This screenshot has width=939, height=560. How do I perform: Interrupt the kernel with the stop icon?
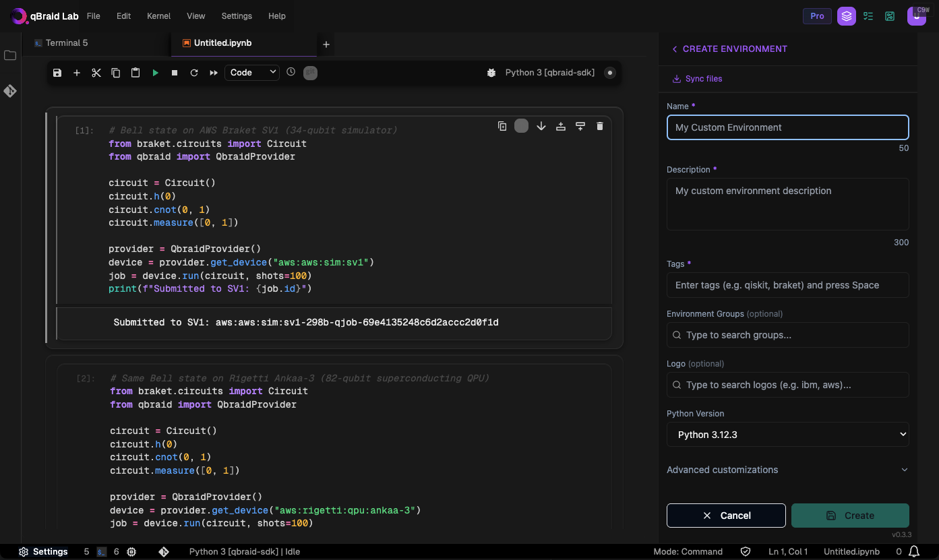(175, 73)
